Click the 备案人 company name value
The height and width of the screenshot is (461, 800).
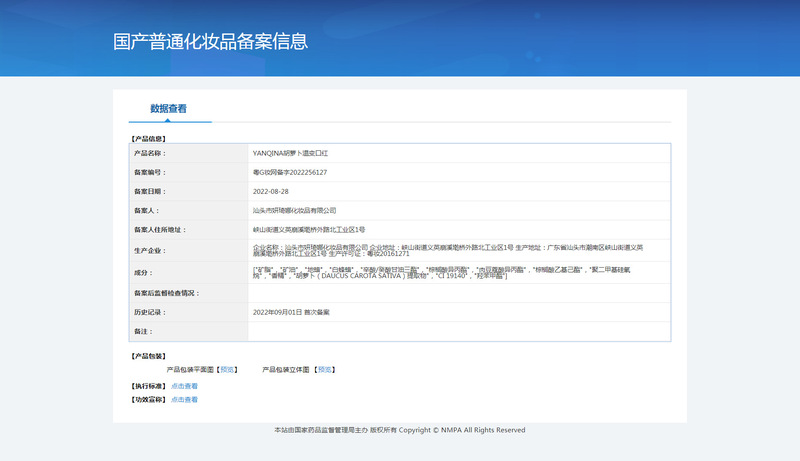coord(294,210)
